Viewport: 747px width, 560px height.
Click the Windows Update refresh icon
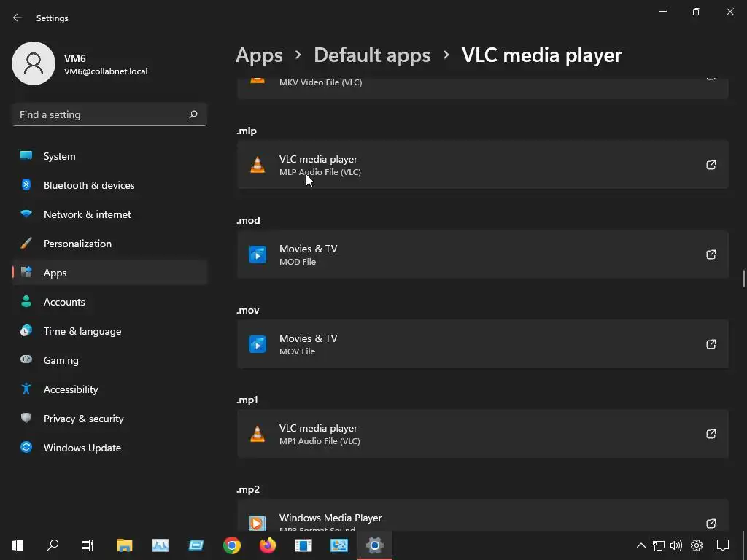pyautogui.click(x=26, y=447)
